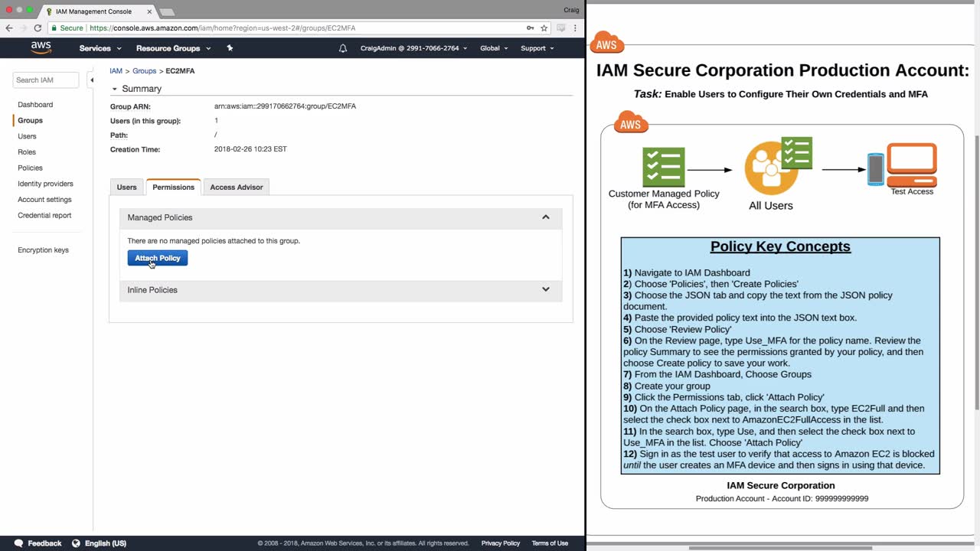Open the CraigAdmin account dropdown
Screen dimensions: 980x551
click(414, 48)
